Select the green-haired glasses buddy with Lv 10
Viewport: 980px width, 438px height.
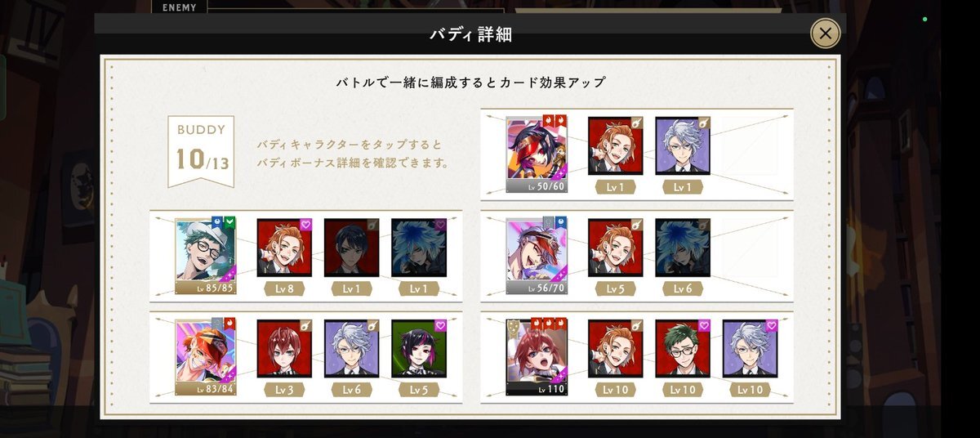tap(683, 348)
